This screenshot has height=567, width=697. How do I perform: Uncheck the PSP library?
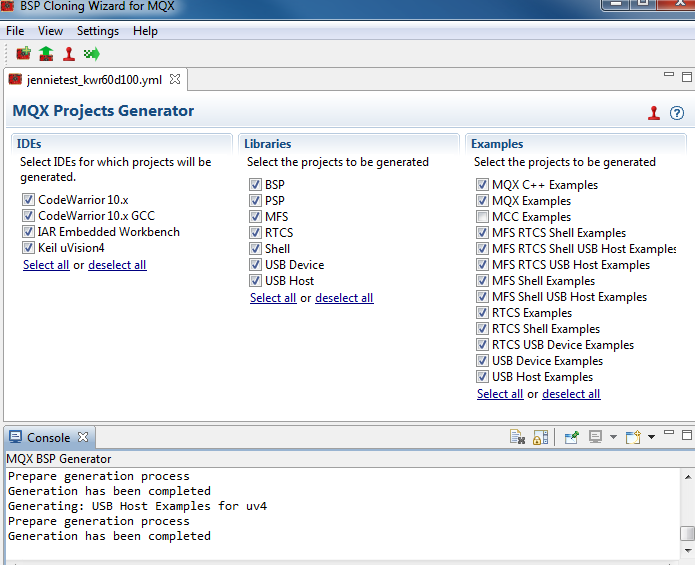(255, 200)
